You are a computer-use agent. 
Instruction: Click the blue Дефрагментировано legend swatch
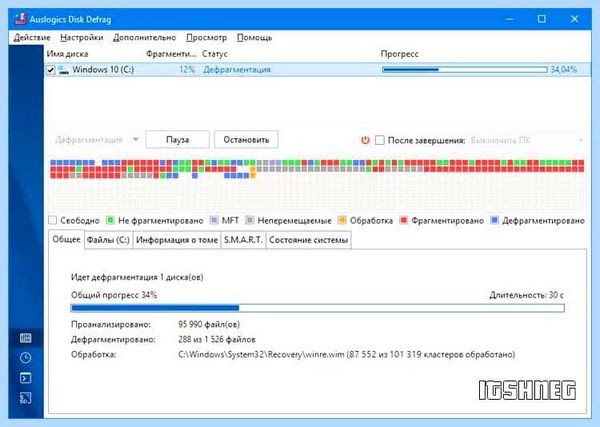494,220
